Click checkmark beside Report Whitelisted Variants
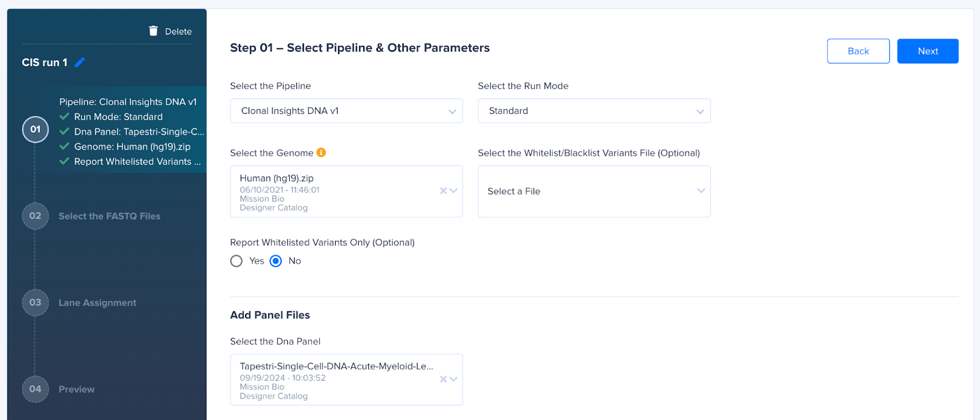980x420 pixels. (64, 161)
